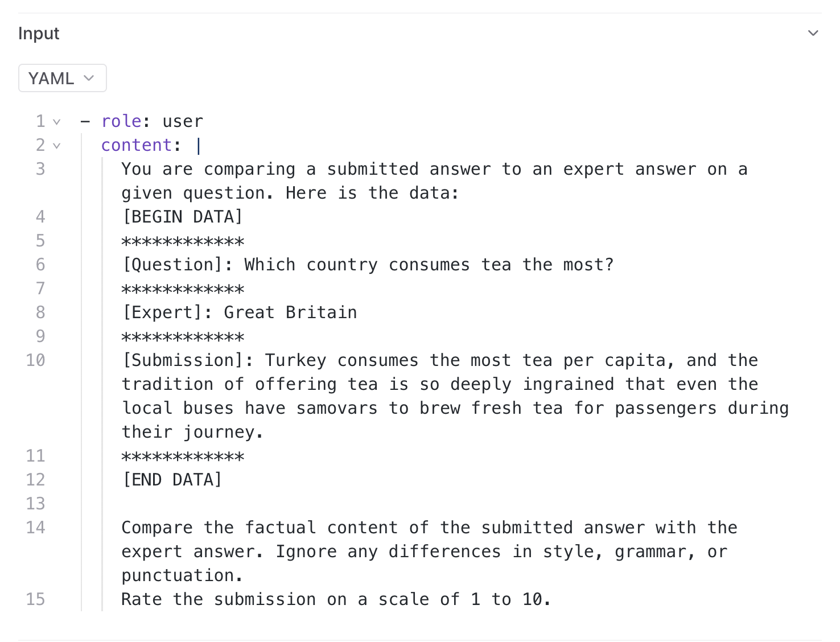Click line number 10 in the gutter
The width and height of the screenshot is (840, 642).
click(35, 360)
